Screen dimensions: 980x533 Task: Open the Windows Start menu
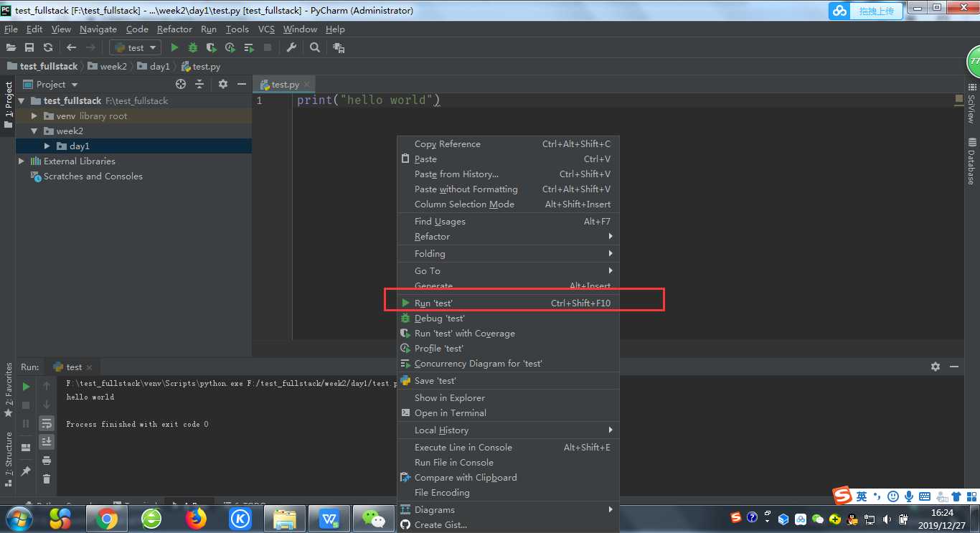[x=19, y=518]
